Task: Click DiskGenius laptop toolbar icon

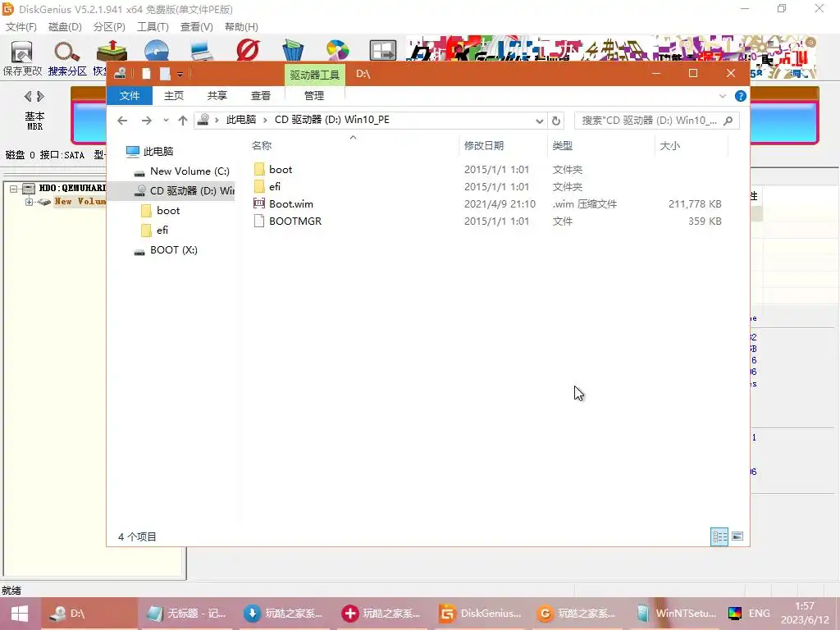Action: click(x=202, y=51)
